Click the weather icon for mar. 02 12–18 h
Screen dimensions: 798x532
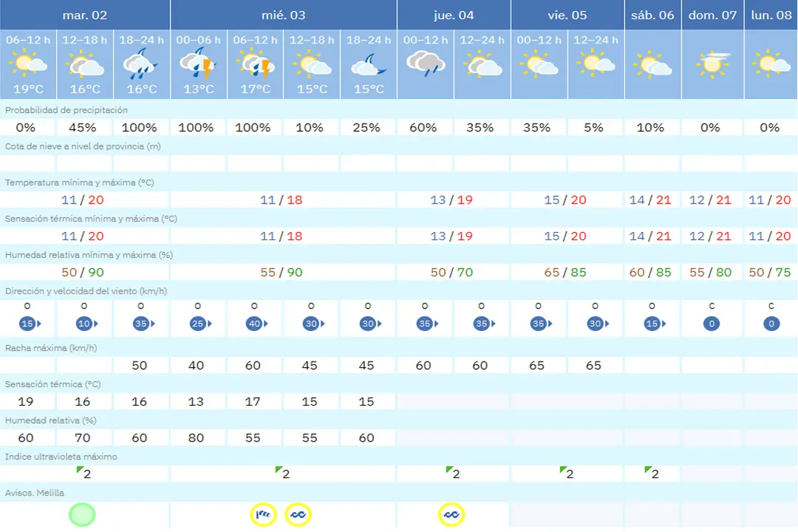pyautogui.click(x=85, y=65)
